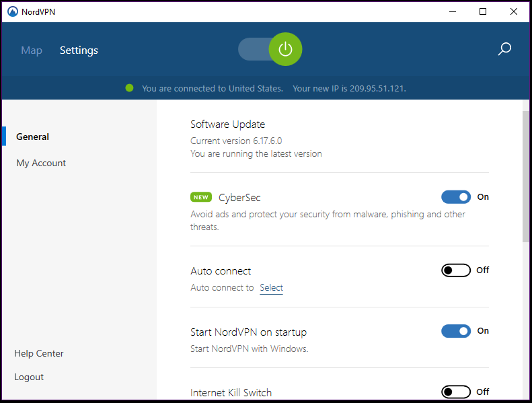Image resolution: width=532 pixels, height=403 pixels.
Task: Turn off Start NordVPN on startup
Action: pos(455,331)
